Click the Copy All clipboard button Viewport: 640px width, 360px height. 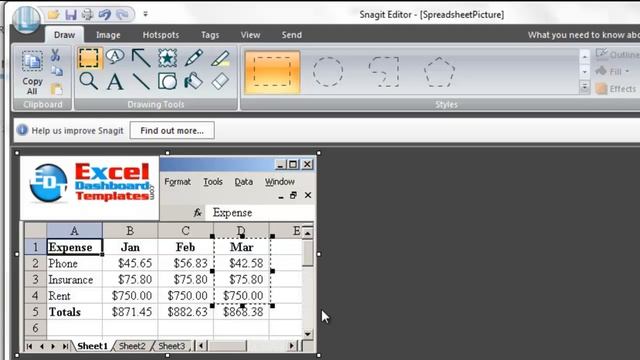32,73
